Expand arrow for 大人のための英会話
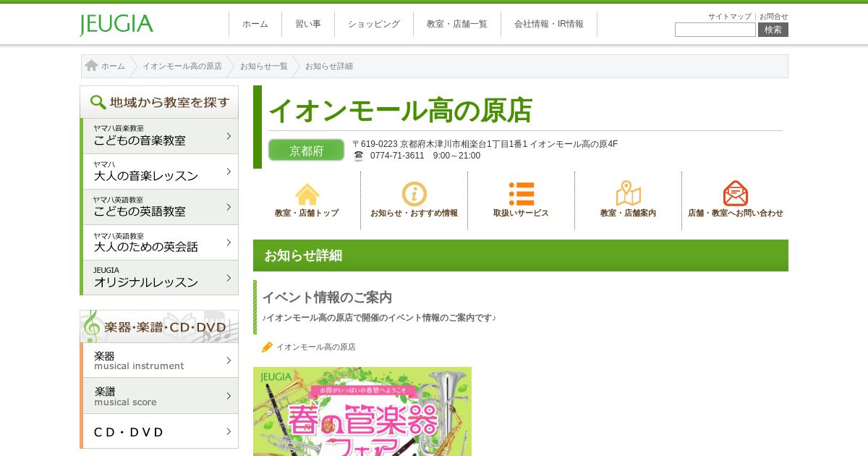868x456 pixels. (229, 242)
